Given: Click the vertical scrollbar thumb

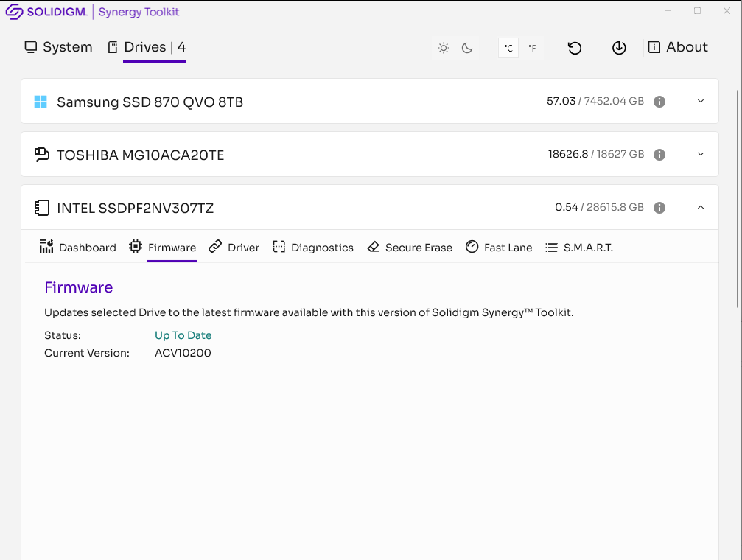Looking at the screenshot, I should [x=738, y=199].
